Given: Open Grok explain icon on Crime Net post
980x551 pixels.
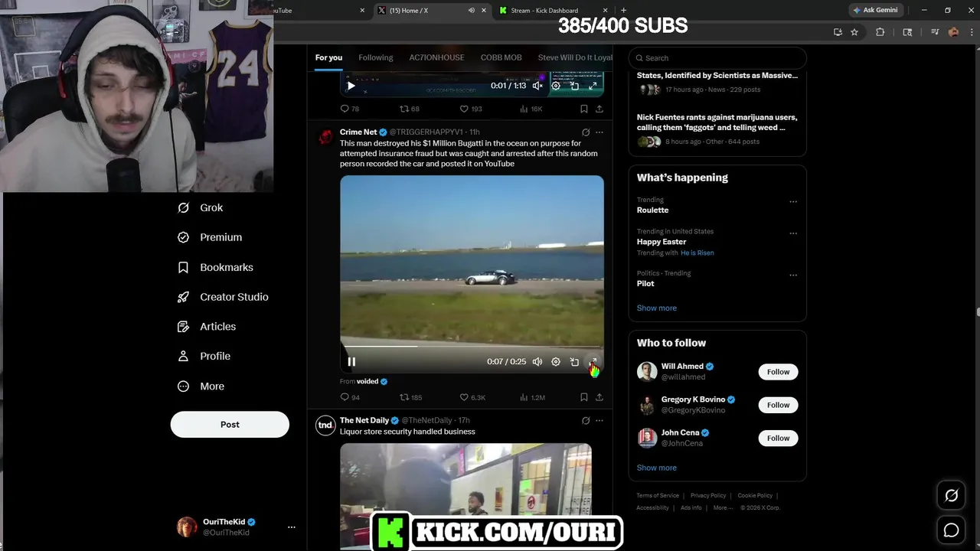Looking at the screenshot, I should pyautogui.click(x=586, y=132).
